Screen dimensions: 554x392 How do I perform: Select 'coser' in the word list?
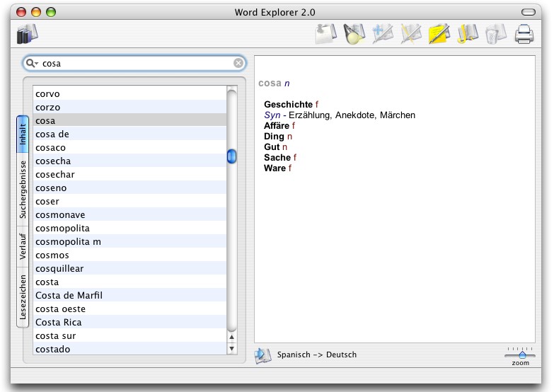click(x=129, y=201)
